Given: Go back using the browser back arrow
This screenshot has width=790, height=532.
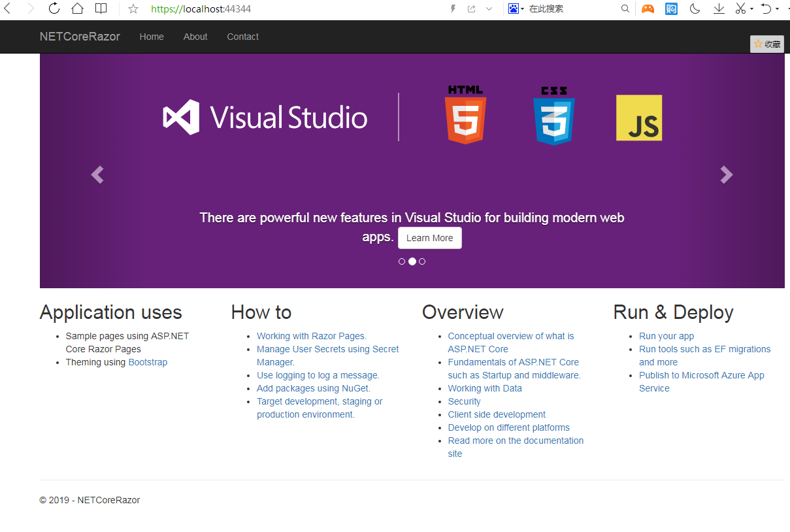Looking at the screenshot, I should point(8,8).
